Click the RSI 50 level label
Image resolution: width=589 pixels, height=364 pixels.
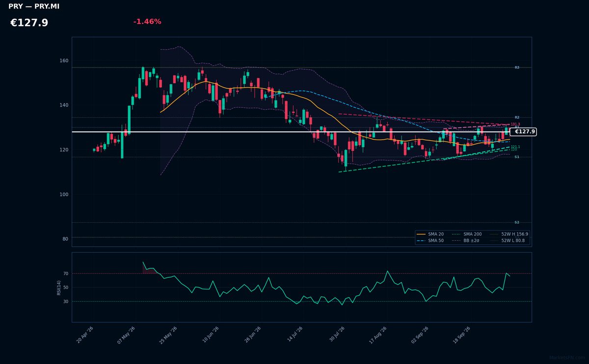pyautogui.click(x=66, y=287)
